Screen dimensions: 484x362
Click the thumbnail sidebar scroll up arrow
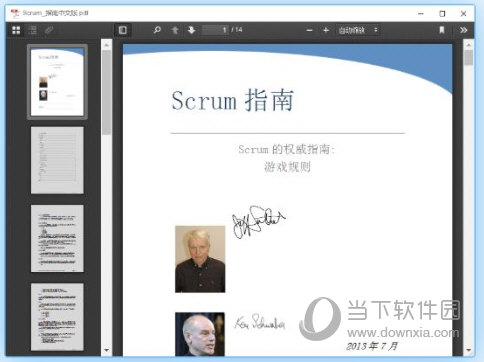(x=106, y=45)
